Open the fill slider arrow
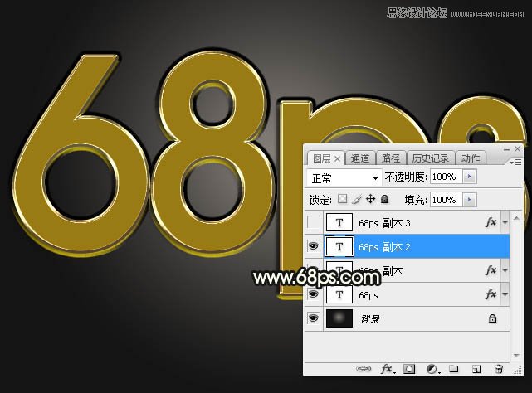 (x=470, y=200)
